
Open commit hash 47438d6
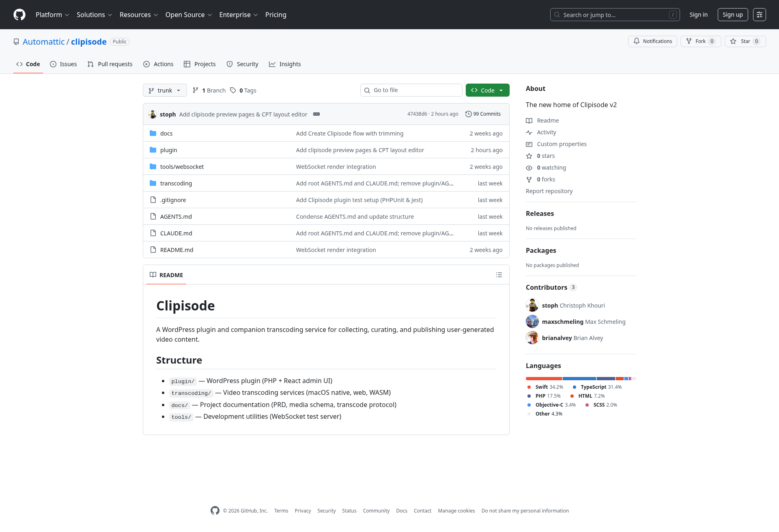click(417, 114)
